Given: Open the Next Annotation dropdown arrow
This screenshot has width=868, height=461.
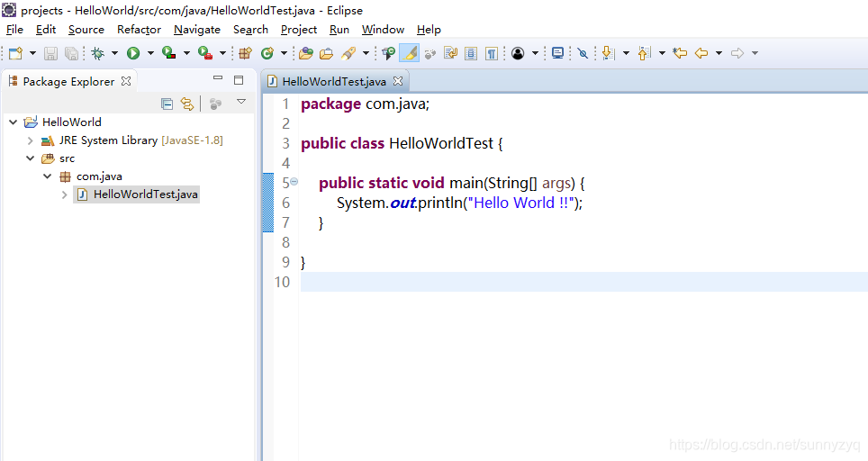Looking at the screenshot, I should coord(626,53).
